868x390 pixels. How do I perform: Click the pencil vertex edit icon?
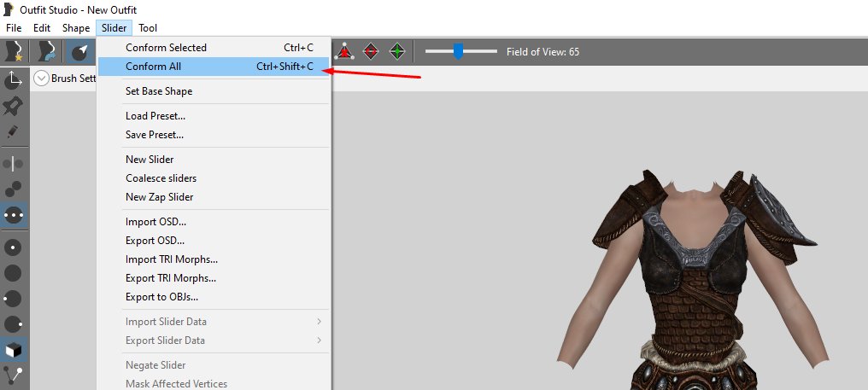click(x=13, y=131)
